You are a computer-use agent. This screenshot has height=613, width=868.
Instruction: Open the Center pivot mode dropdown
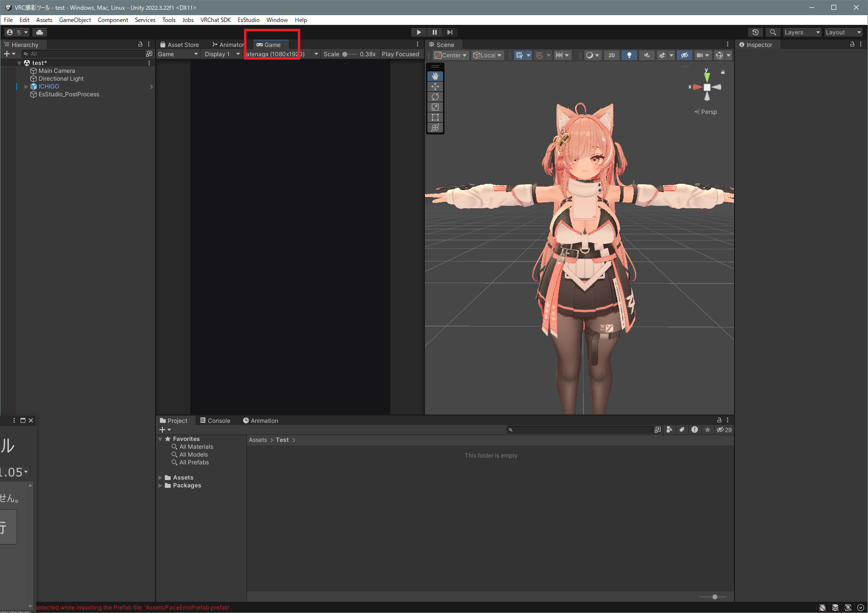(451, 55)
